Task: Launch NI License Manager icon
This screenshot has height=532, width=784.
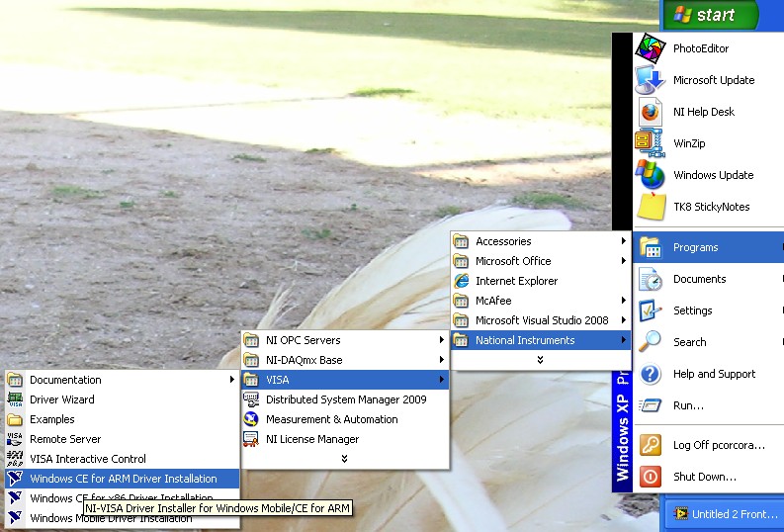Action: pyautogui.click(x=251, y=439)
